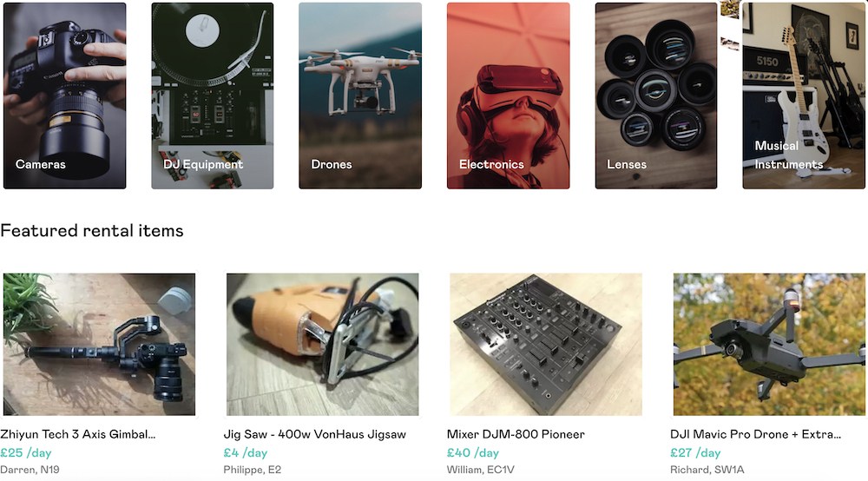
Task: View the Zhiyun Tech gimbal photo
Action: tap(99, 345)
